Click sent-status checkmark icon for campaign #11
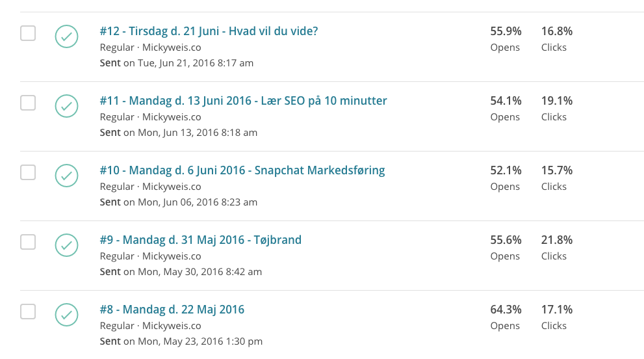The image size is (644, 359). pos(66,106)
